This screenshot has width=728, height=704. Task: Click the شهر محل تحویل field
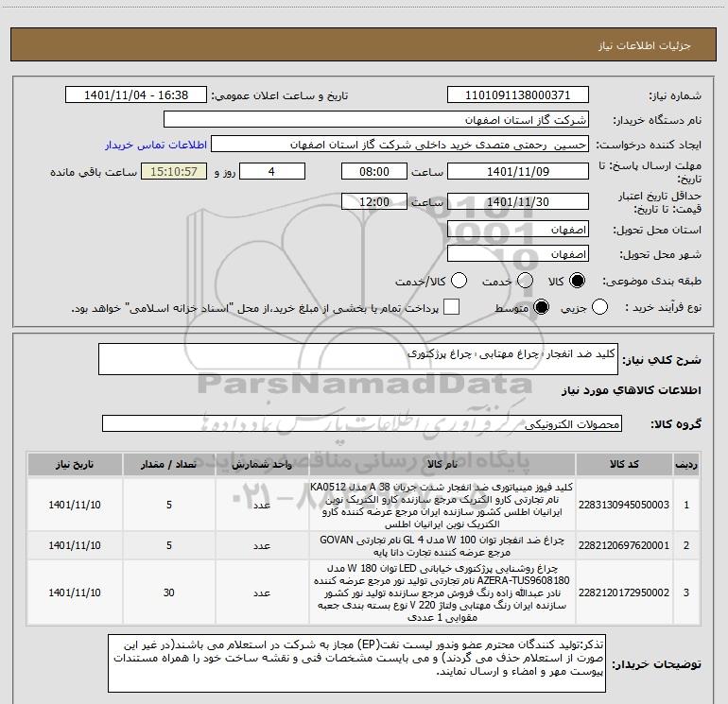pos(518,254)
